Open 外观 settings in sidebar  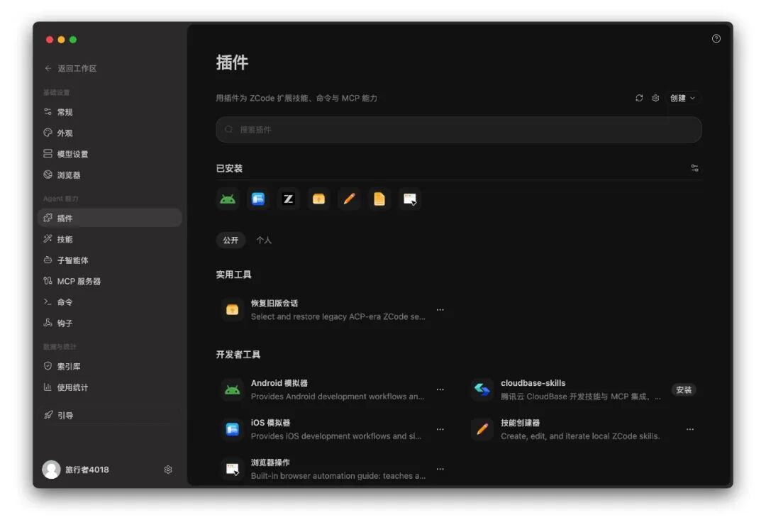click(x=109, y=133)
